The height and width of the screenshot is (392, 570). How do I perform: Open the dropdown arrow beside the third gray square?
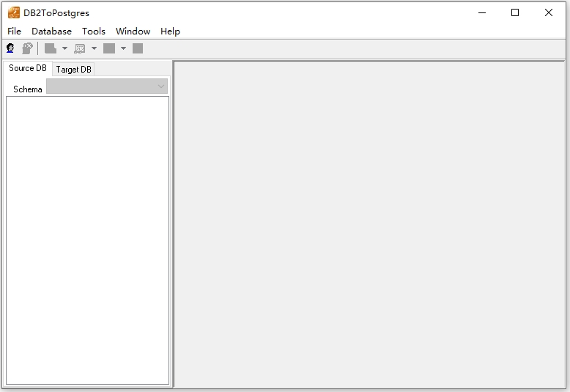(x=123, y=48)
